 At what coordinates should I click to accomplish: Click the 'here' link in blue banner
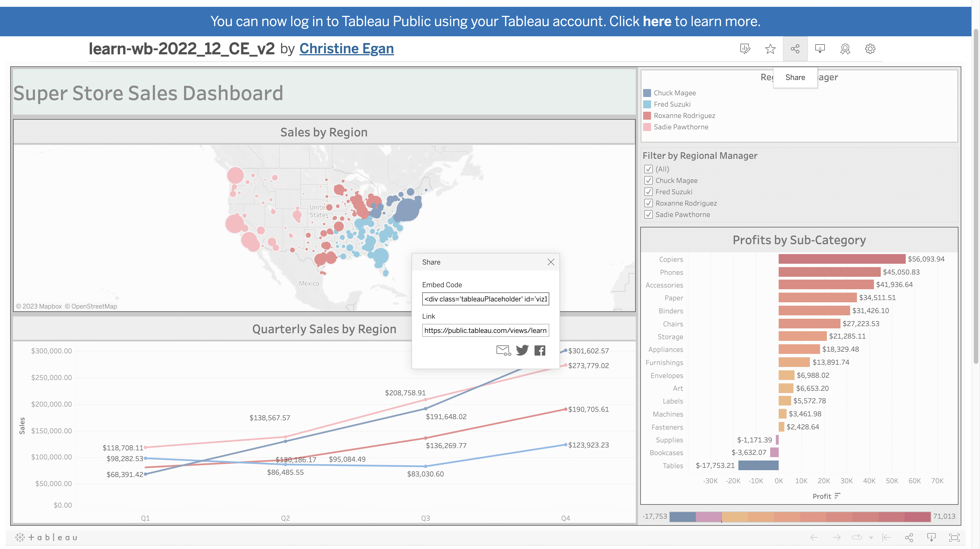pos(657,21)
